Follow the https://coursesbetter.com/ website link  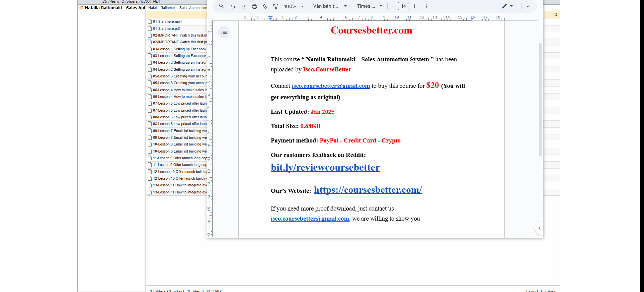coord(368,190)
